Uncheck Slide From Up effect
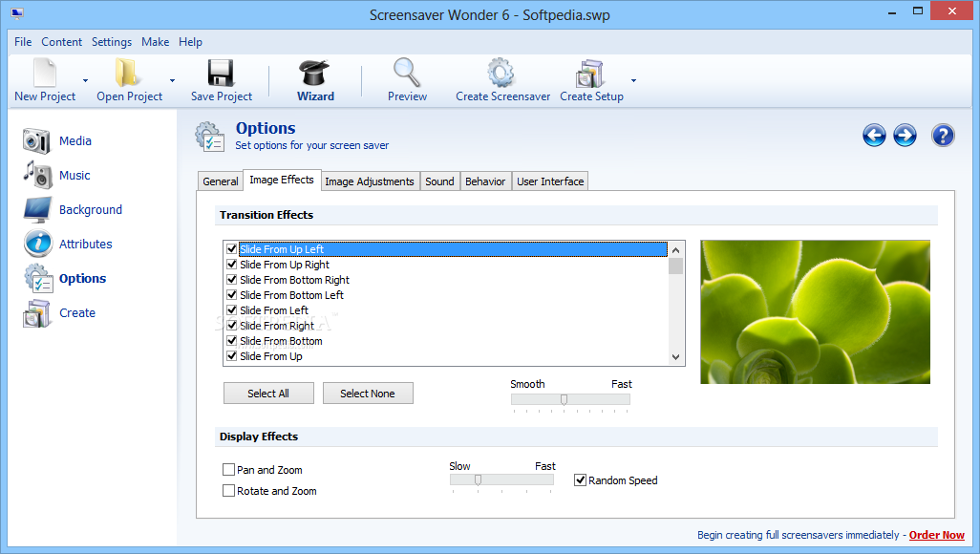Image resolution: width=980 pixels, height=554 pixels. pyautogui.click(x=232, y=355)
